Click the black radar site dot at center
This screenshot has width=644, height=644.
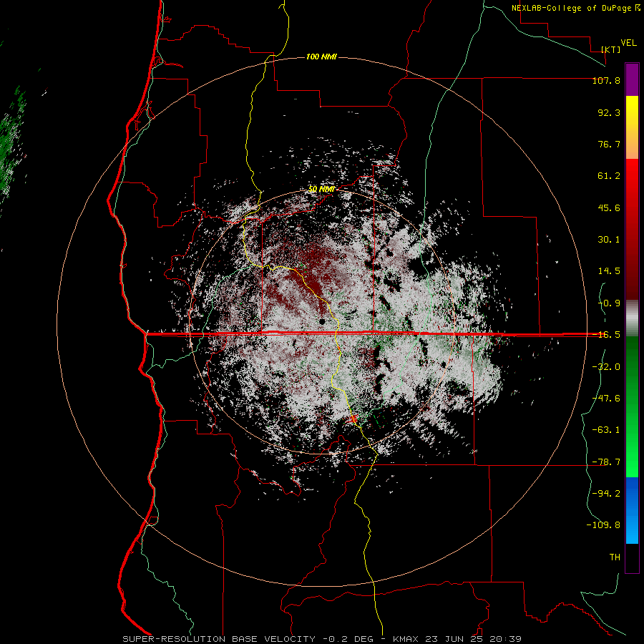(323, 321)
